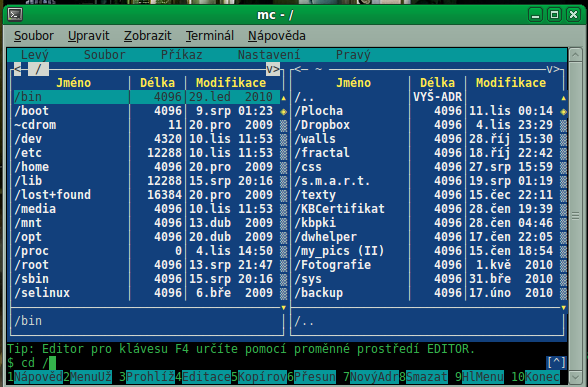Open the Zobrazit menu

click(x=147, y=36)
